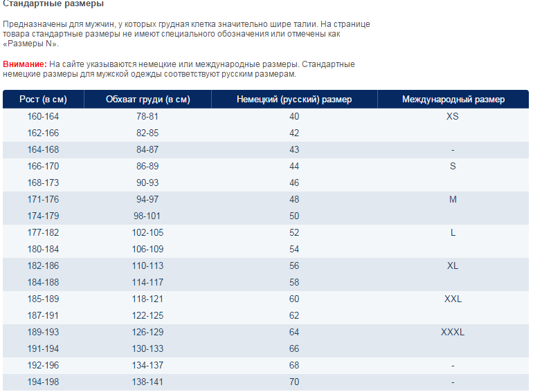Select chest value '134-137'
533x392 pixels.
[147, 365]
